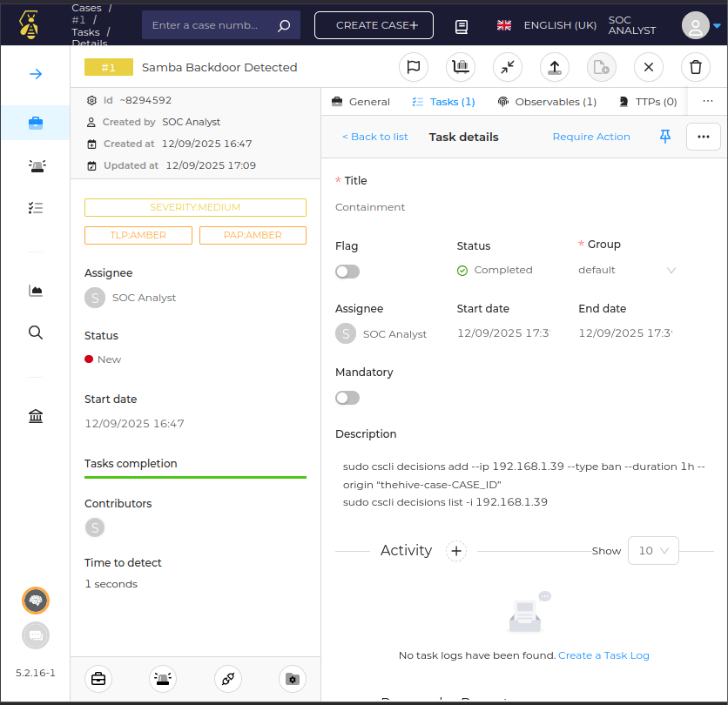728x705 pixels.
Task: Open the organisation building icon in sidebar
Action: 36,416
